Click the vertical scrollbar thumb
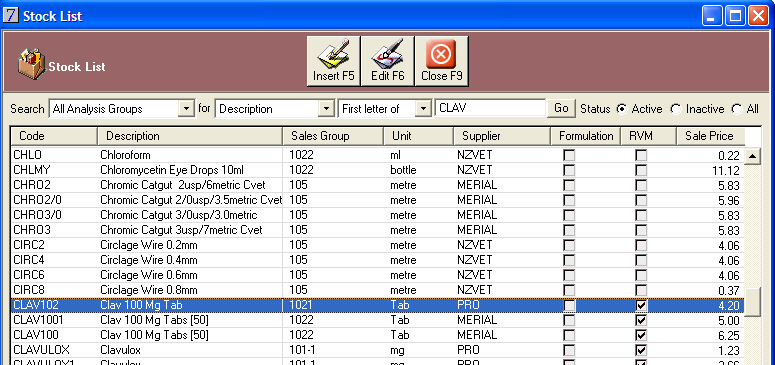The height and width of the screenshot is (365, 775). click(752, 303)
